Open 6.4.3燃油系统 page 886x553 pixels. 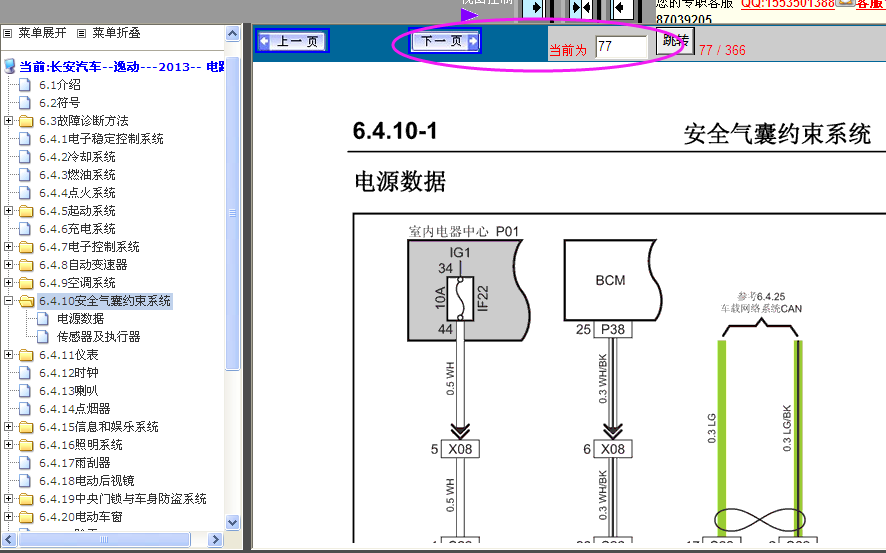tap(77, 175)
